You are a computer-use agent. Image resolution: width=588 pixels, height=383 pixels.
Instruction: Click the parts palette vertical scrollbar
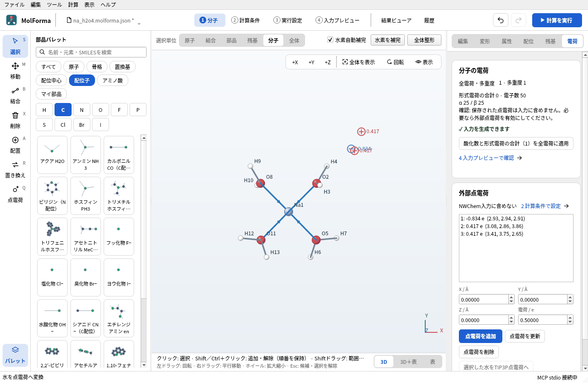coord(144,251)
